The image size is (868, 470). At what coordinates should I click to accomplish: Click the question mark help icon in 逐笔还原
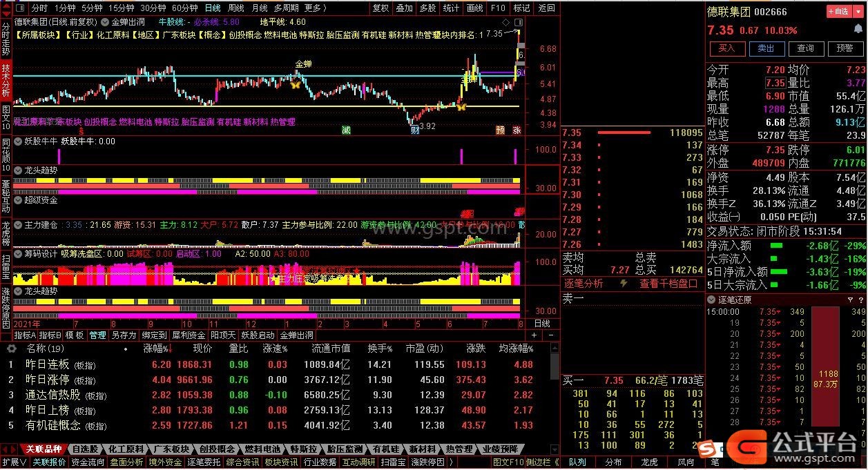pos(860,300)
